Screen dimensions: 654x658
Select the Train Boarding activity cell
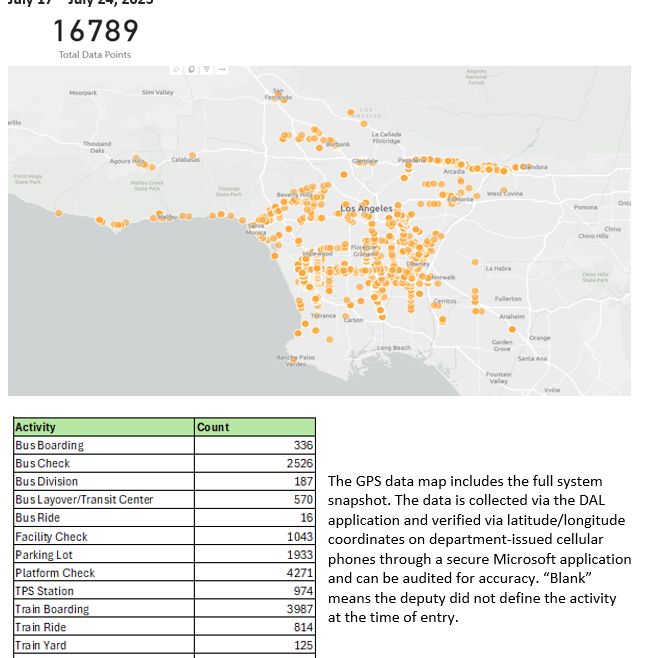52,609
